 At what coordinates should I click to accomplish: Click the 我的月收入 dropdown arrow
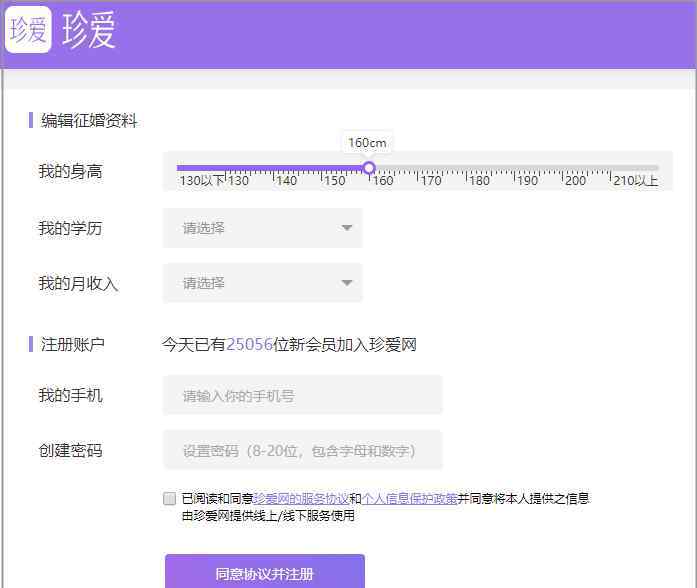point(347,283)
